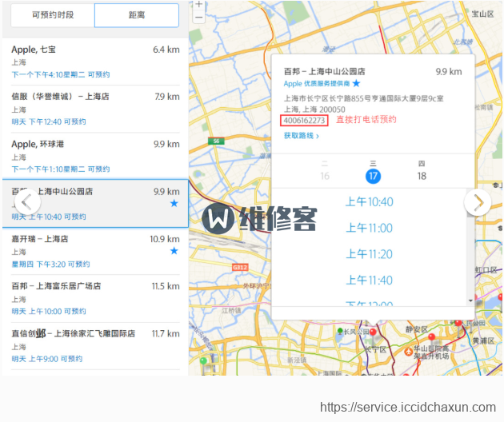This screenshot has width=504, height=422.
Task: Click green map pin near 长风公园
Action: click(340, 331)
